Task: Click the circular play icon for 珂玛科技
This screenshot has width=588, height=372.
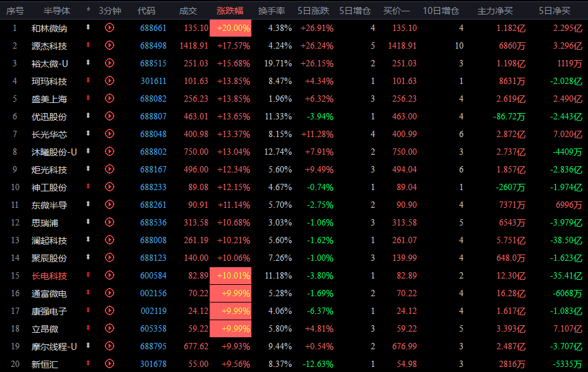Action: [109, 81]
